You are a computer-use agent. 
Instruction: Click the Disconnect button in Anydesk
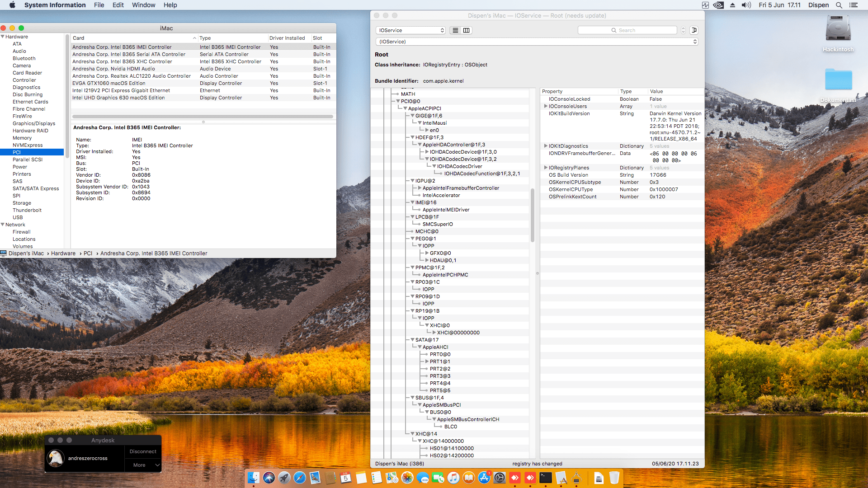[x=143, y=451]
